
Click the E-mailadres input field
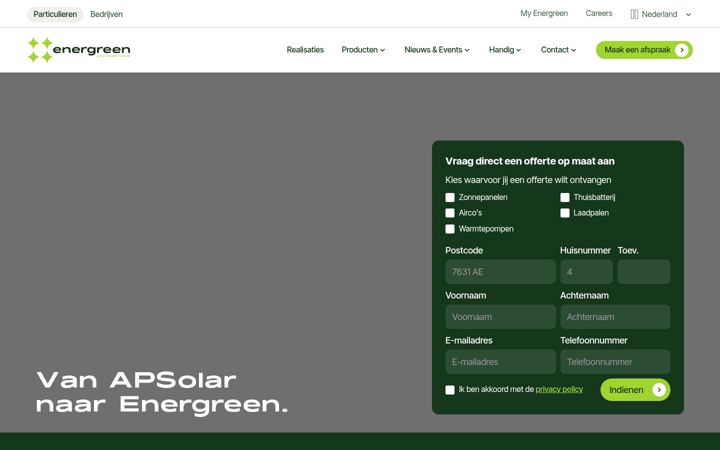(501, 362)
